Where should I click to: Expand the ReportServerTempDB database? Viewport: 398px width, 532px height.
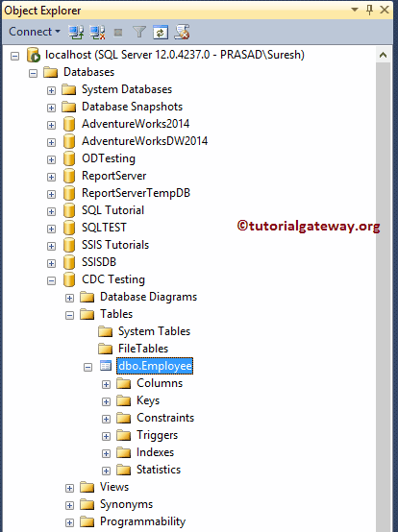coord(51,194)
